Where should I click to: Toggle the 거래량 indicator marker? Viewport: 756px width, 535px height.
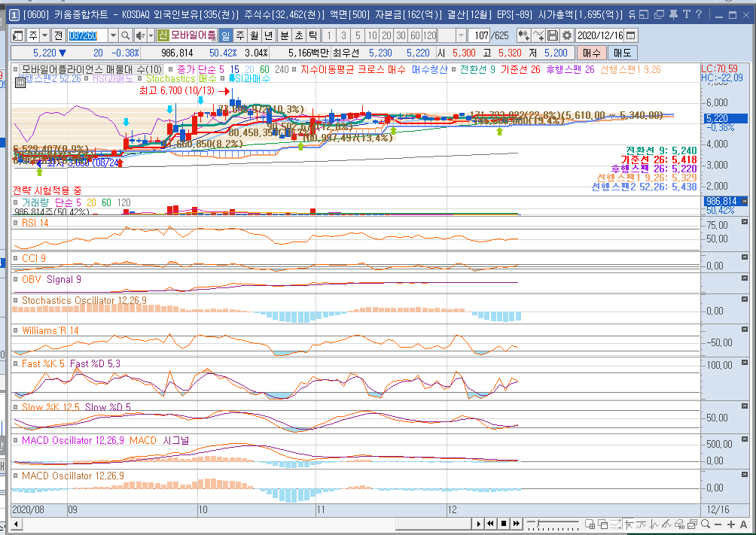[15, 202]
